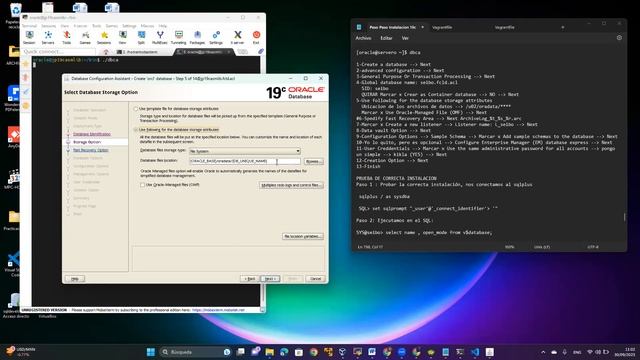Click the Games toolbar icon
The image size is (640, 360).
(x=85, y=37)
